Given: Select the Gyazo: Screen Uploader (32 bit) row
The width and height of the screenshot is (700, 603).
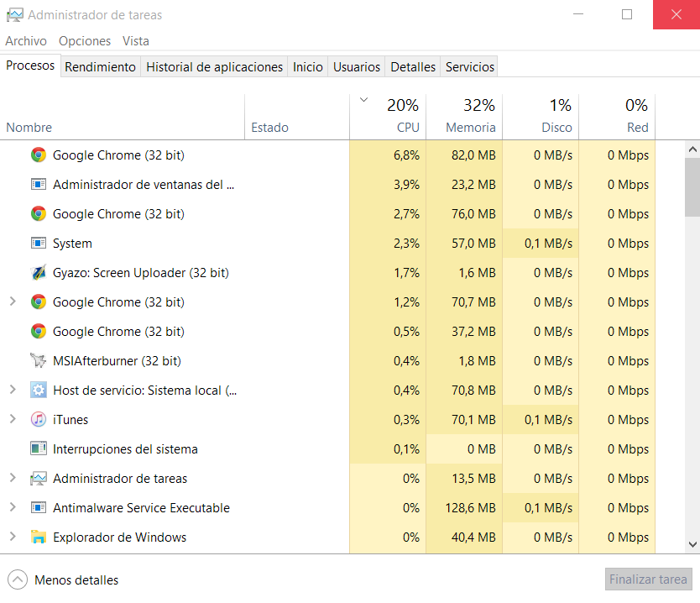Looking at the screenshot, I should 327,272.
